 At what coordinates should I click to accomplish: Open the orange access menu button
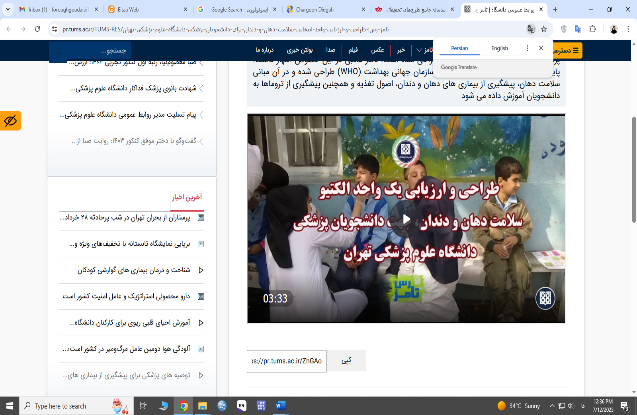click(567, 50)
